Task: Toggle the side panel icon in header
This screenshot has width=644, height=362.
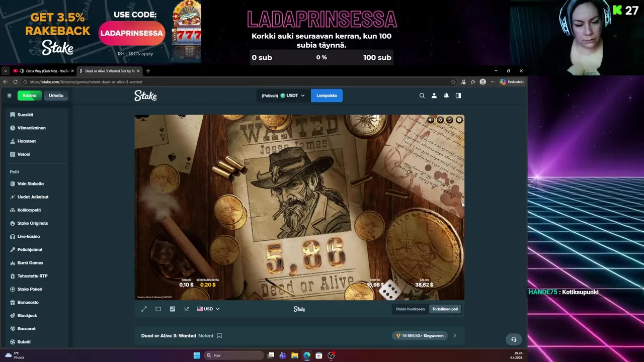Action: point(458,96)
